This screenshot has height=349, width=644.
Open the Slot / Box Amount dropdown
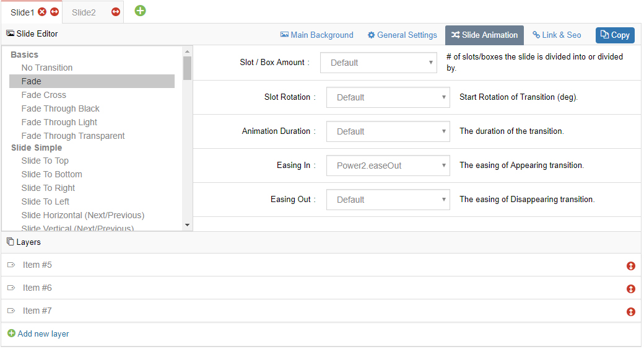click(378, 63)
